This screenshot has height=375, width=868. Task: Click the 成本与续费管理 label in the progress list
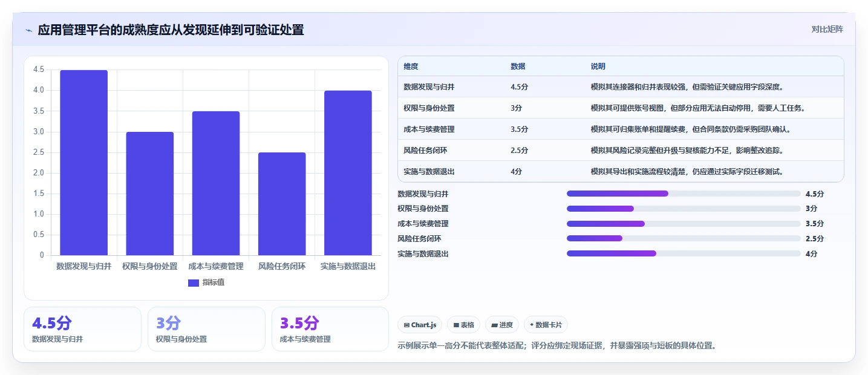point(423,224)
